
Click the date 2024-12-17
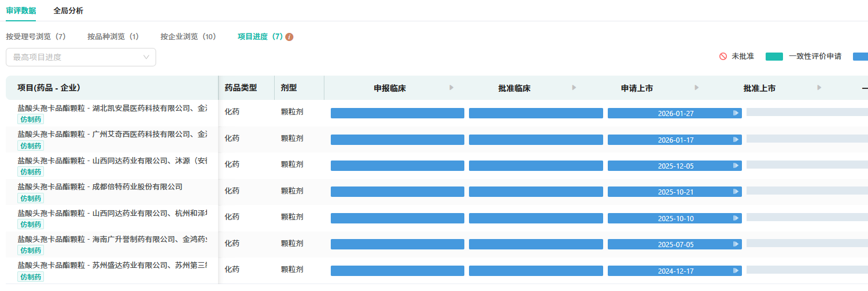pyautogui.click(x=675, y=271)
